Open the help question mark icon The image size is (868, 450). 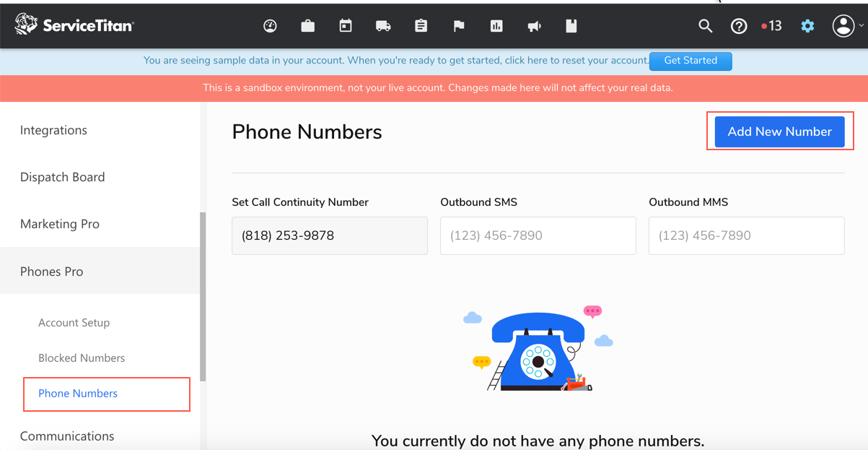click(739, 26)
